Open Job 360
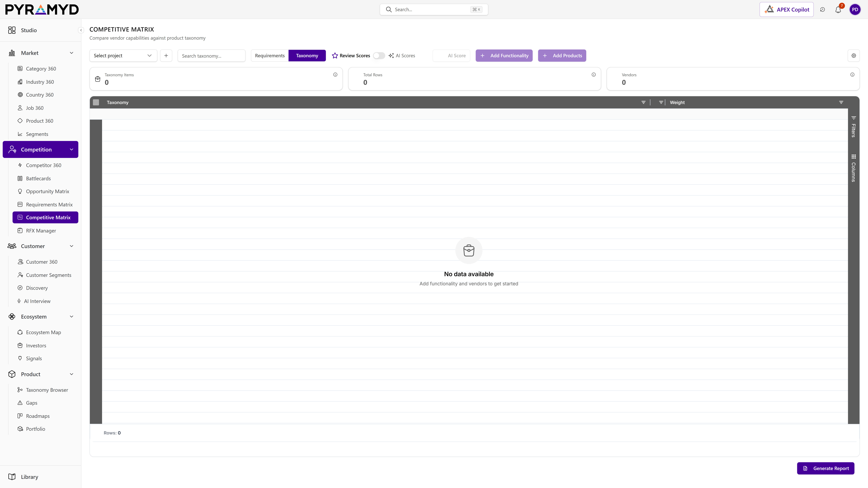 tap(35, 108)
